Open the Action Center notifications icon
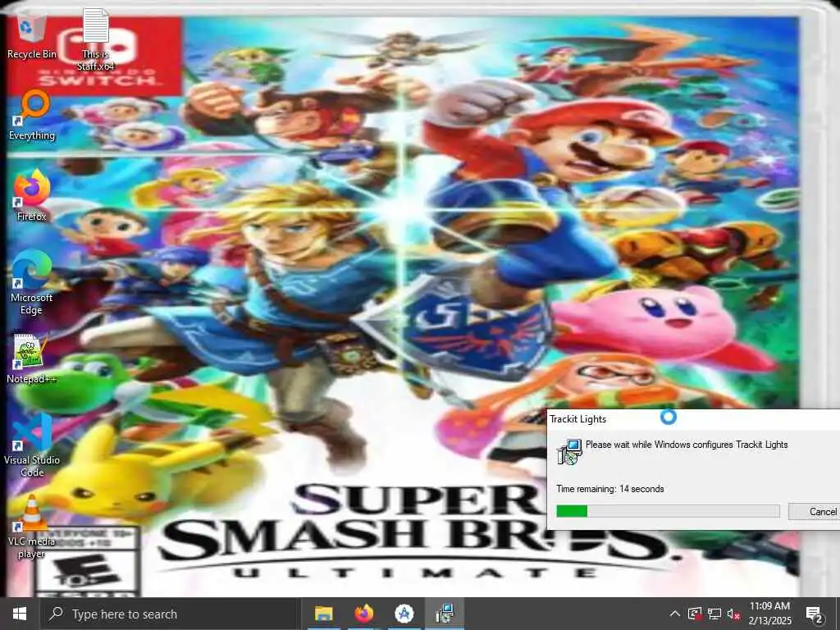 [814, 614]
